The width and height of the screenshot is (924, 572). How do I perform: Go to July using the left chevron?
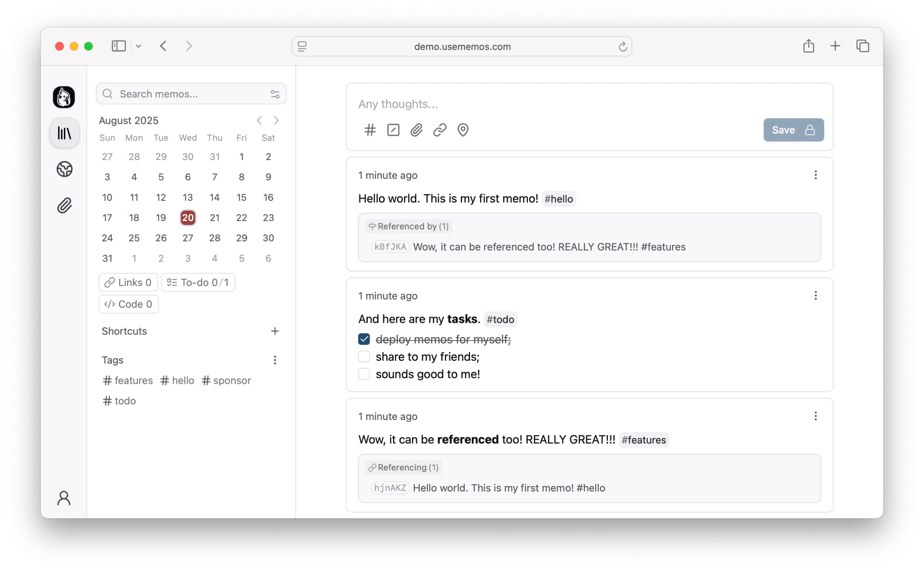(x=259, y=120)
